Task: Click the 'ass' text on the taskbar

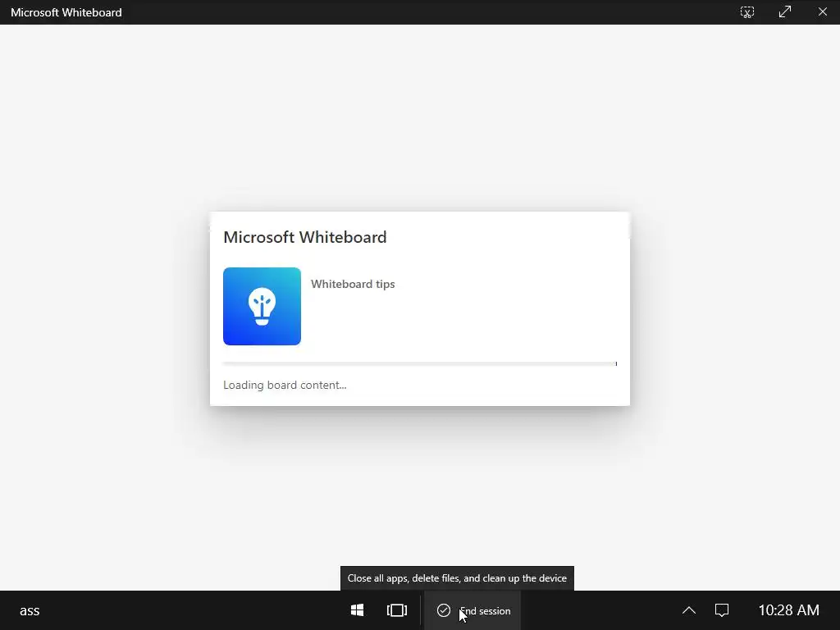Action: (30, 610)
